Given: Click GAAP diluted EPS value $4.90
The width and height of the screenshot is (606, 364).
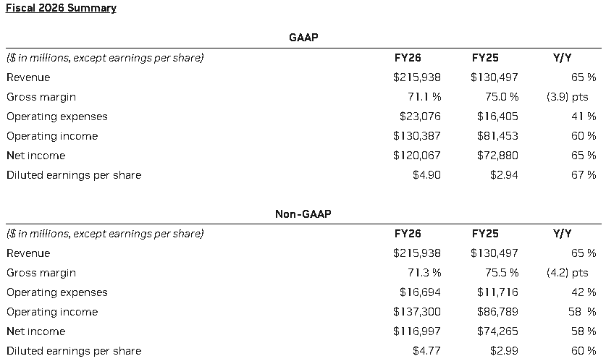Looking at the screenshot, I should pos(426,175).
